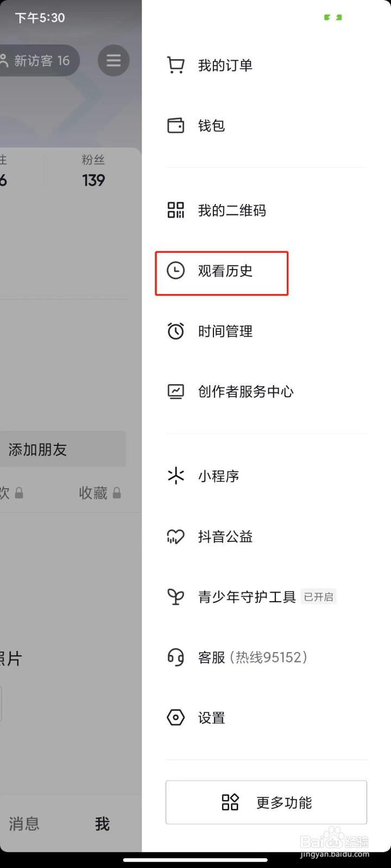Tap the QR code icon

(x=175, y=210)
